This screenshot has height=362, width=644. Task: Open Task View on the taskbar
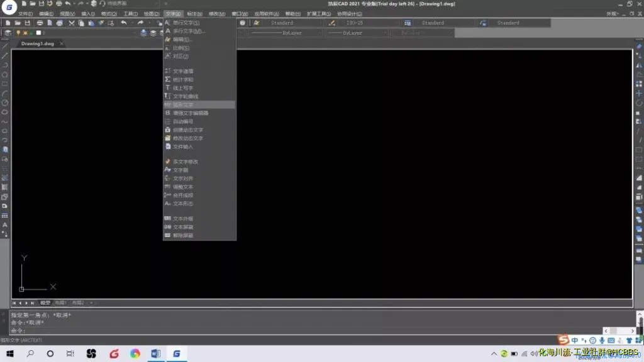coord(70,353)
